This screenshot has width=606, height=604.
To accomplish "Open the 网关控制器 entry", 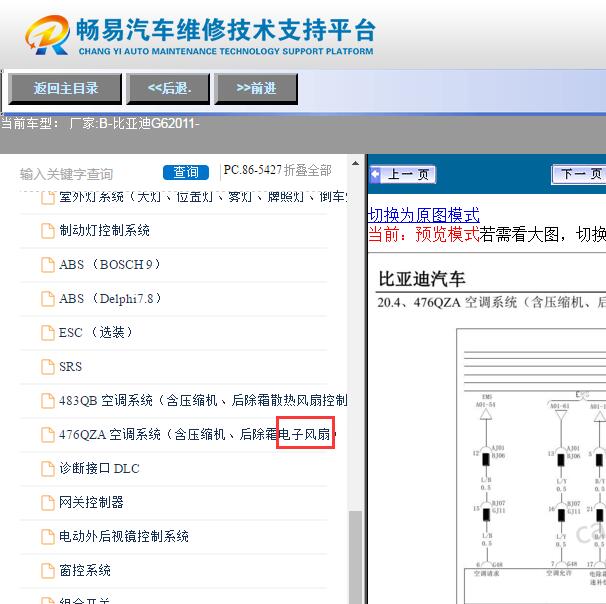I will 91,503.
